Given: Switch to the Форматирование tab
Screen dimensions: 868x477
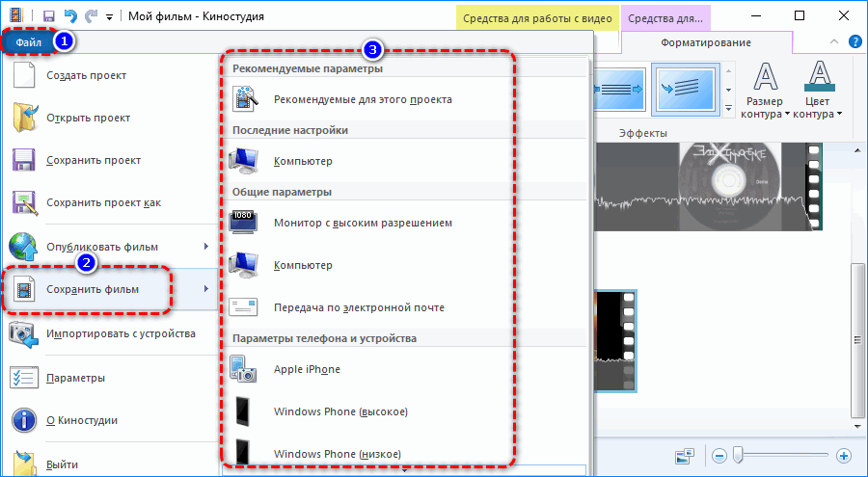Looking at the screenshot, I should 706,42.
